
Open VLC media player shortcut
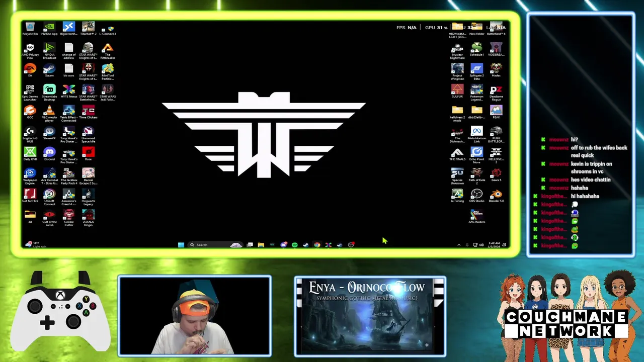pyautogui.click(x=49, y=114)
